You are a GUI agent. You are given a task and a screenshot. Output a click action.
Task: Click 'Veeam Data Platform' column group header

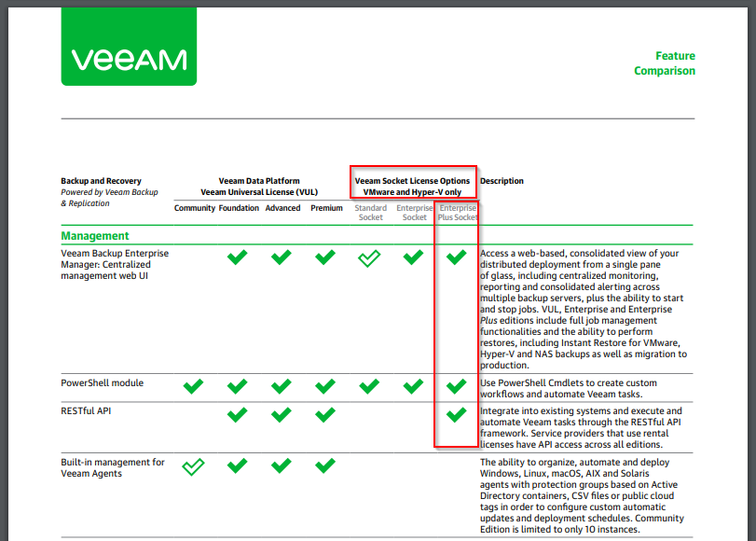259,181
